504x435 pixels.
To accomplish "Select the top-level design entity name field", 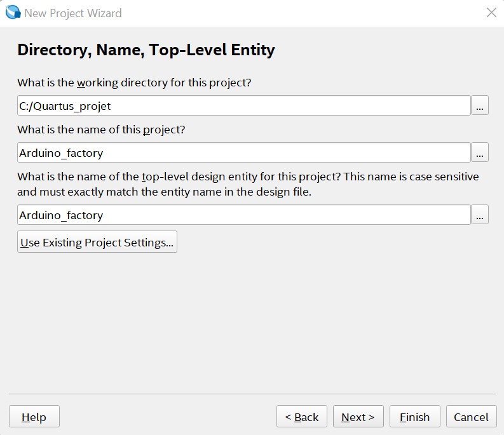I will tap(243, 215).
